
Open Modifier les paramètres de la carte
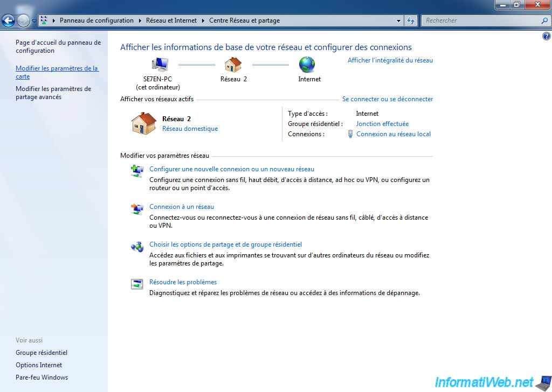(57, 73)
